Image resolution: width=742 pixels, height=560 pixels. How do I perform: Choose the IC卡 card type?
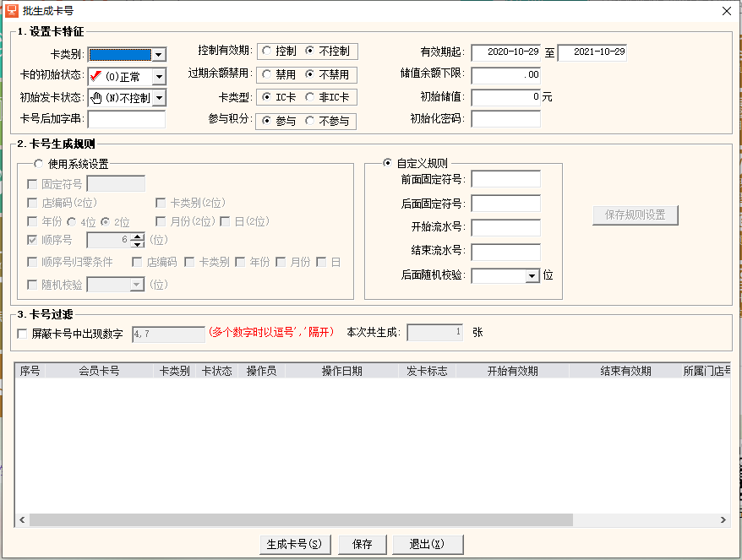pyautogui.click(x=279, y=97)
